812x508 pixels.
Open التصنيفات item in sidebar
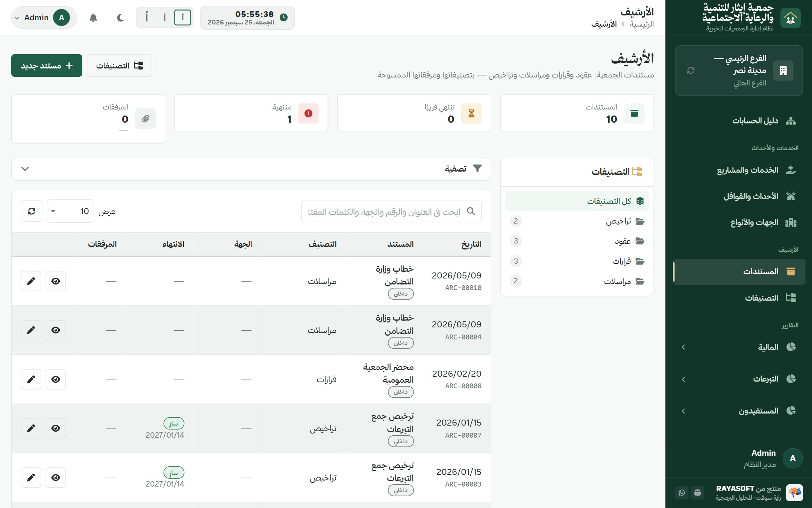click(x=739, y=298)
